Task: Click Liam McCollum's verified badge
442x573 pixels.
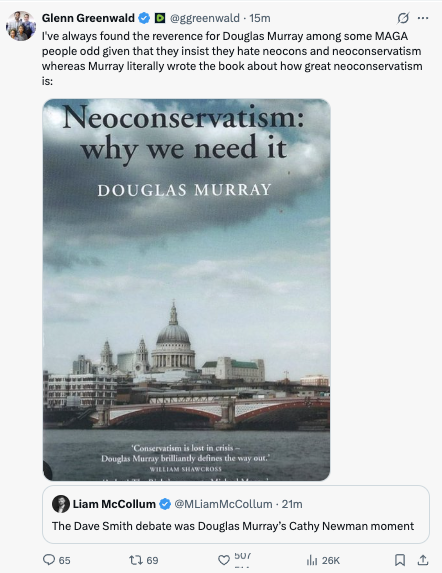Action: pos(165,504)
